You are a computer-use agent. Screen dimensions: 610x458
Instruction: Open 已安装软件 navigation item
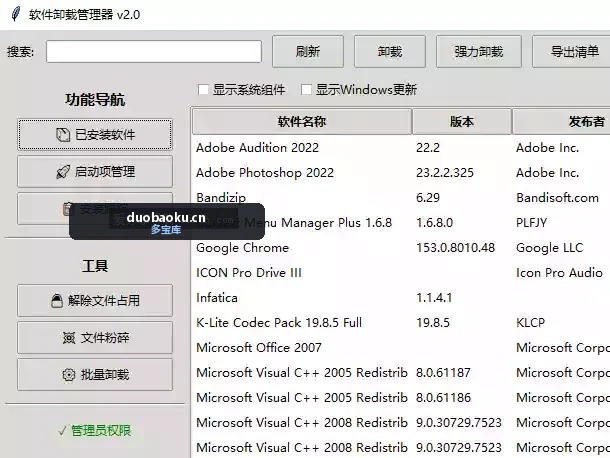pos(95,135)
